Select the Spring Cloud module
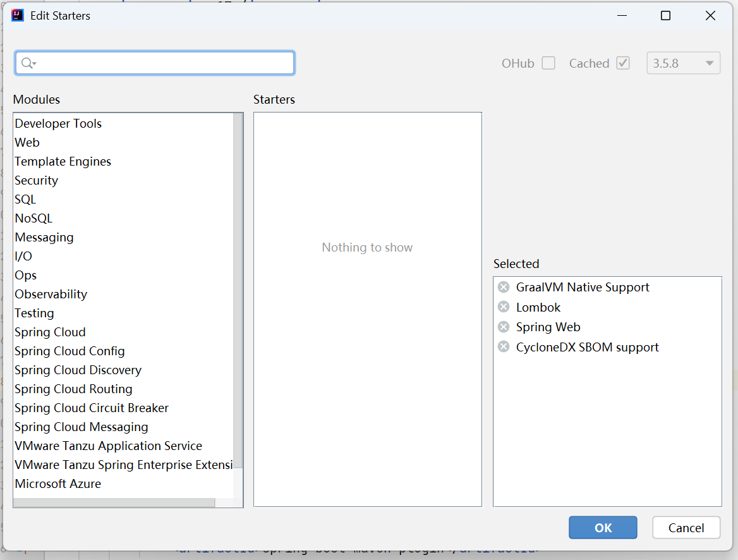The image size is (738, 560). point(124,332)
